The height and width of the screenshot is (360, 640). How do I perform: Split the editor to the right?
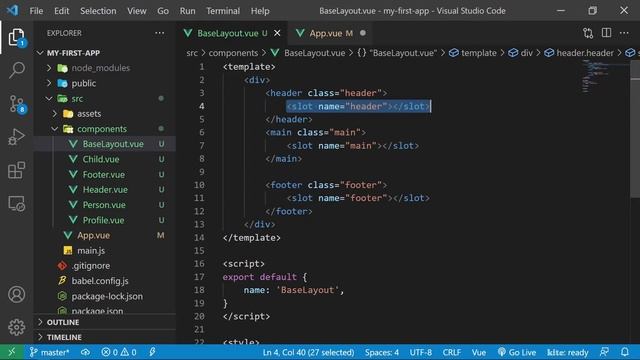pyautogui.click(x=606, y=33)
